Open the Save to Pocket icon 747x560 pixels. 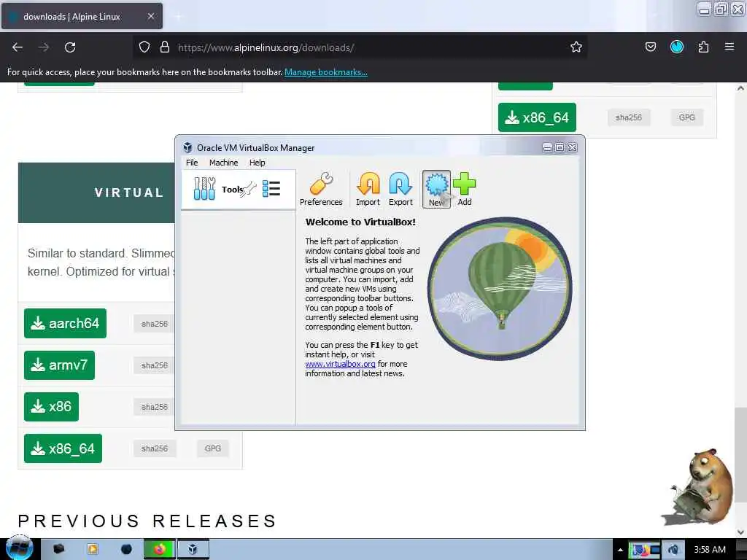tap(651, 47)
